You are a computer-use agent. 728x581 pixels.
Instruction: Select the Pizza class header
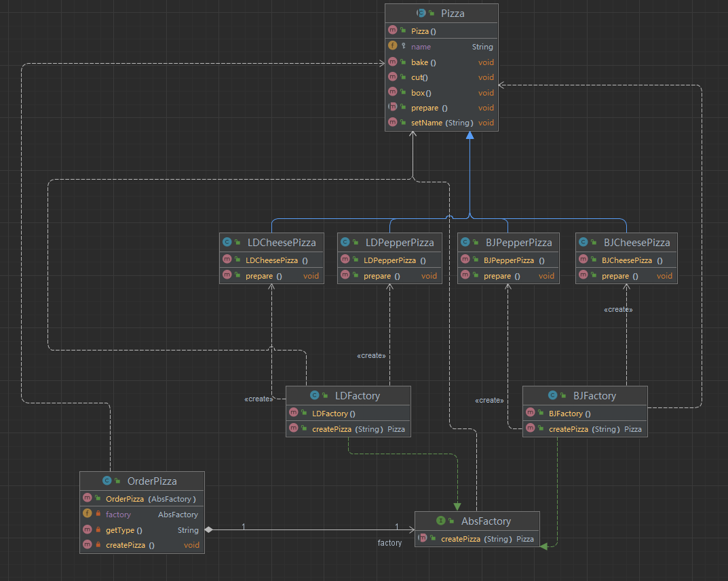pos(442,14)
